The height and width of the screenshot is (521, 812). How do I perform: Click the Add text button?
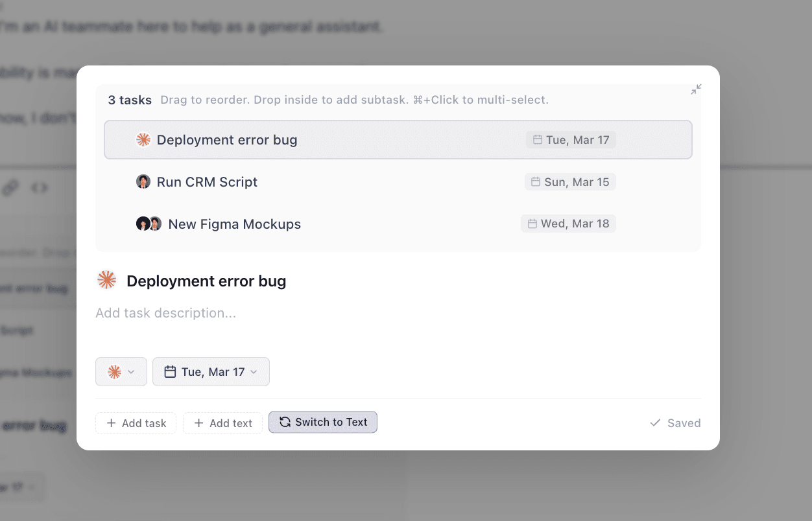click(222, 423)
